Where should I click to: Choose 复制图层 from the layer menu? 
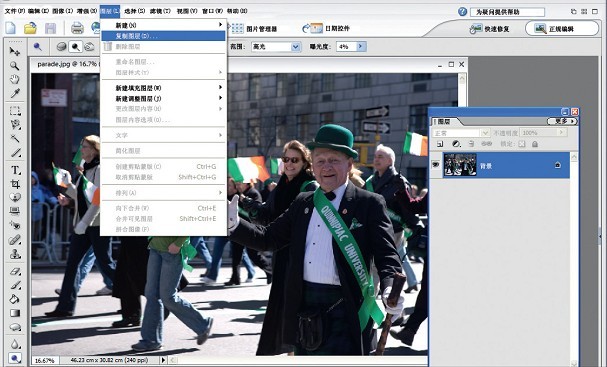(x=163, y=36)
